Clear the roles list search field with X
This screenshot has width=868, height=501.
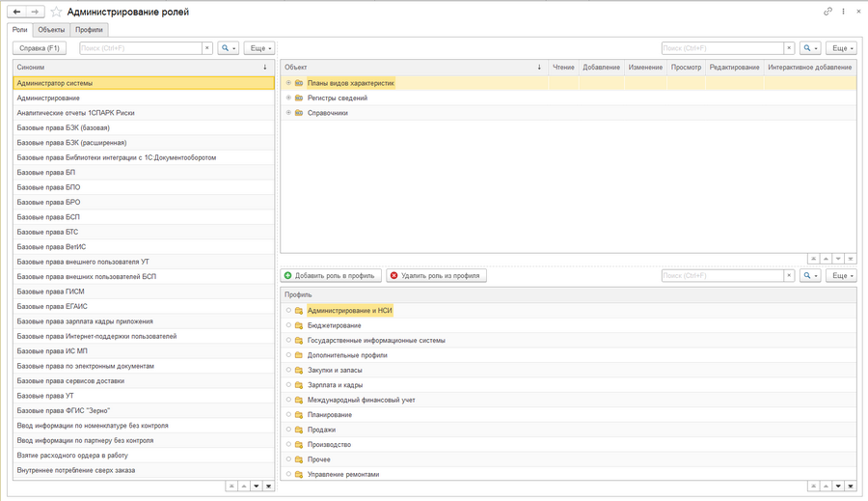tap(207, 48)
